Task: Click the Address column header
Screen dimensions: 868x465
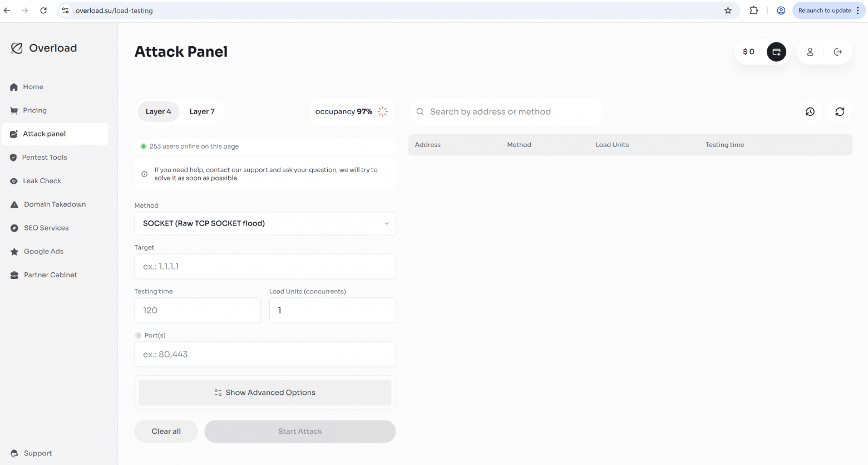Action: pyautogui.click(x=428, y=145)
